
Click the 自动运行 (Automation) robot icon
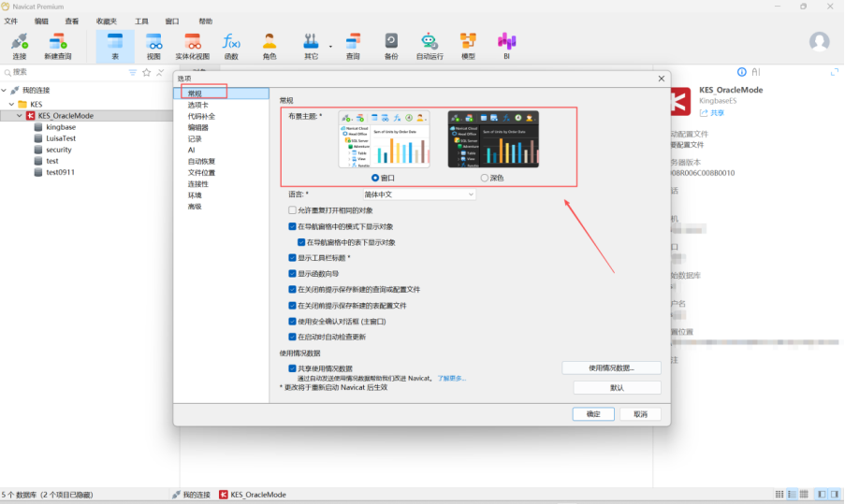coord(430,43)
